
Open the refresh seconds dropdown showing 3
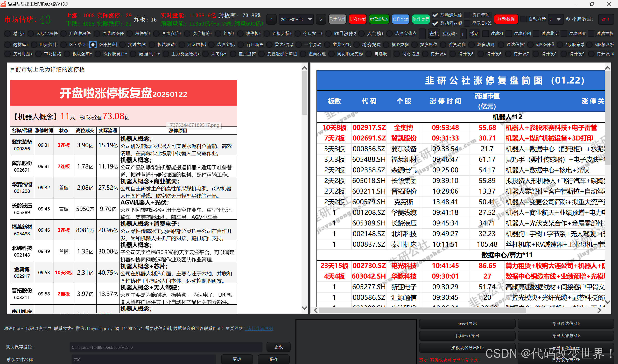[x=558, y=19]
